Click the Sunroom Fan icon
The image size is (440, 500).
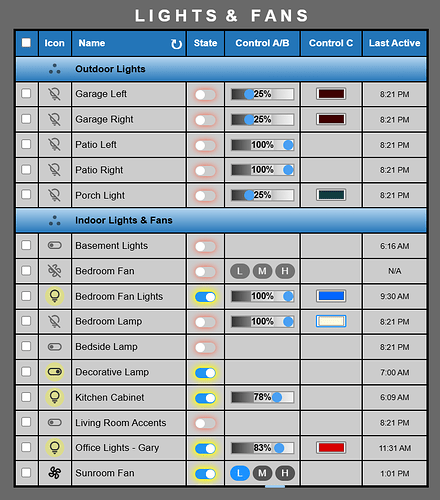pos(55,473)
